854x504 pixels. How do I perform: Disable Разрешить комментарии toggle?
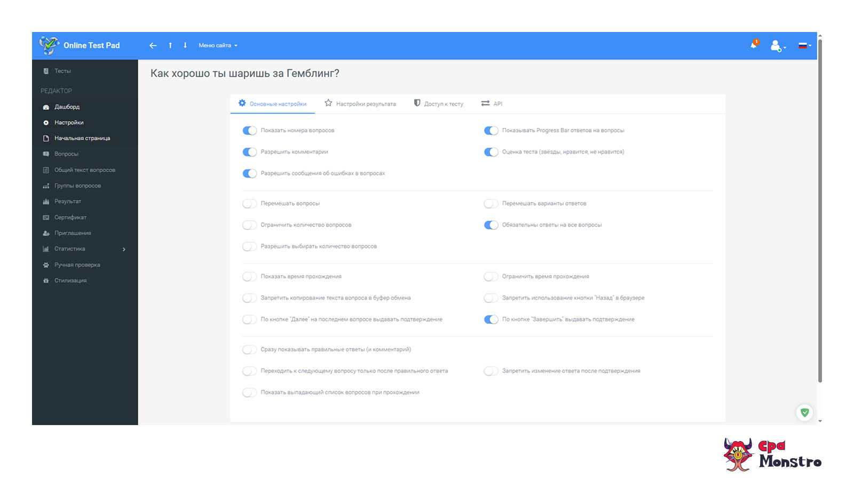point(250,152)
